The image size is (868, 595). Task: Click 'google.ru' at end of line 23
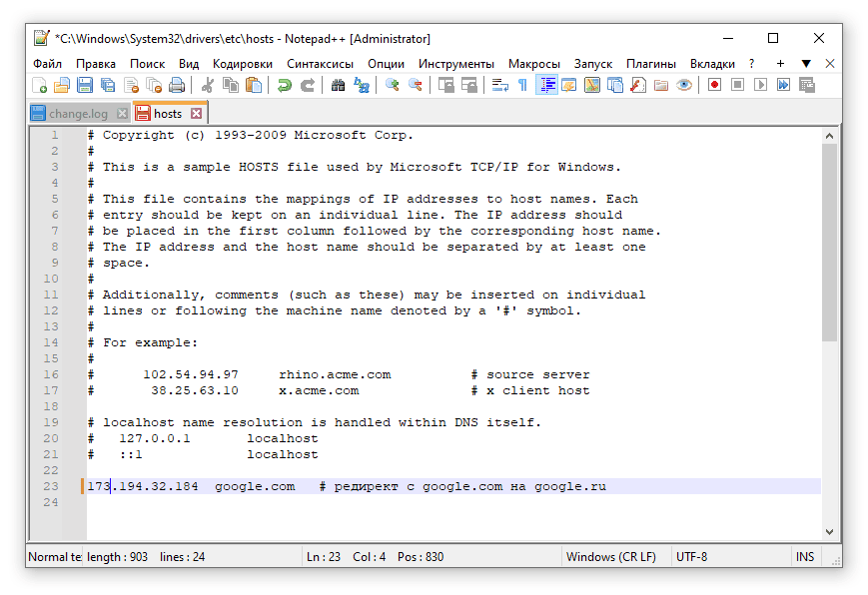tap(570, 486)
